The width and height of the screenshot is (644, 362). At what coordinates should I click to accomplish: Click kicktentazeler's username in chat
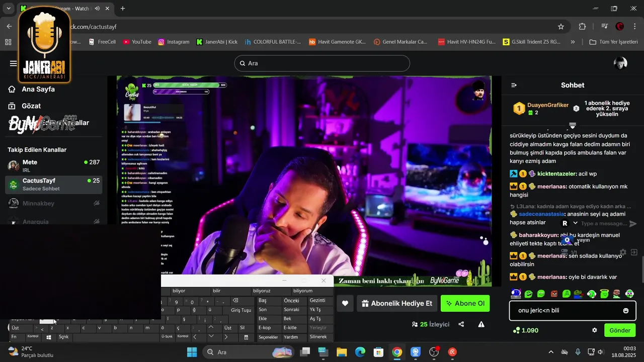(556, 173)
